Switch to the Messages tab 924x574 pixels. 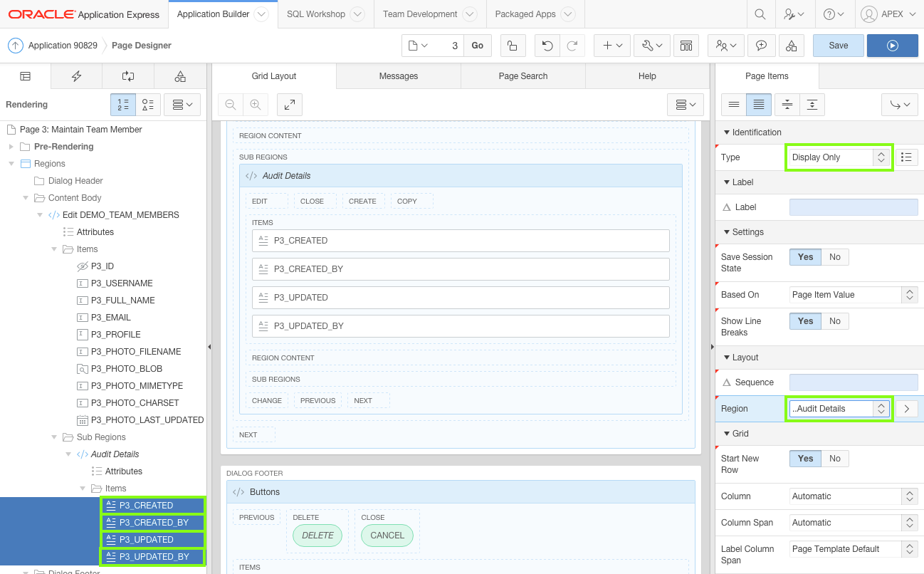pyautogui.click(x=398, y=75)
